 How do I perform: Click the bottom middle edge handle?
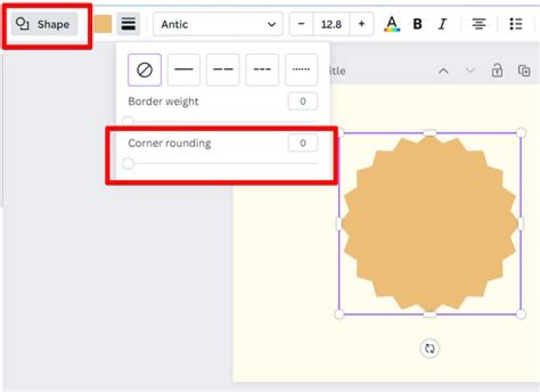coord(430,314)
